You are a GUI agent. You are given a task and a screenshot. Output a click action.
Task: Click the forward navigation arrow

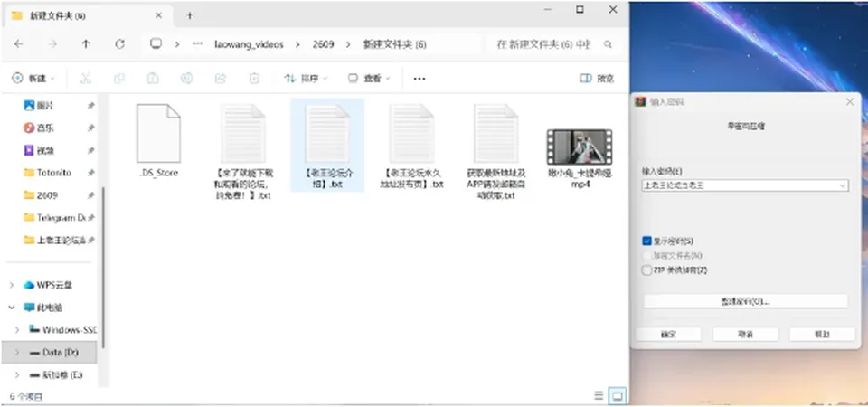click(52, 44)
